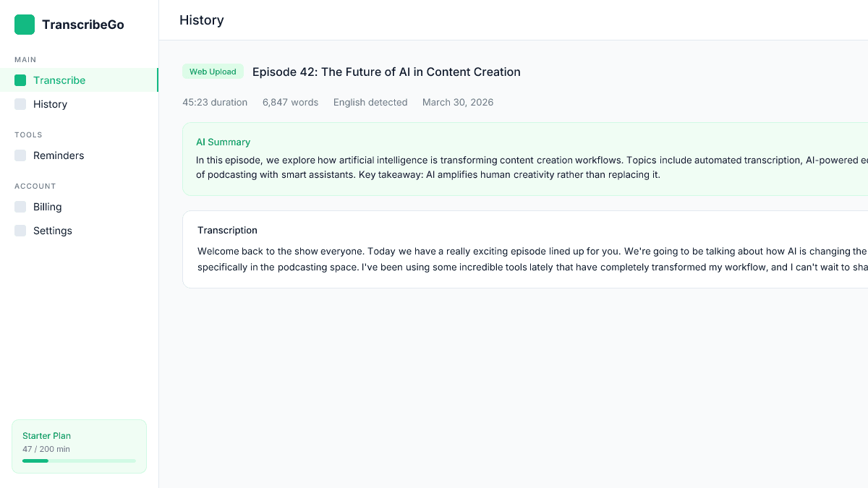Open the History section via its sidebar icon
Viewport: 868px width, 488px height.
tap(19, 104)
